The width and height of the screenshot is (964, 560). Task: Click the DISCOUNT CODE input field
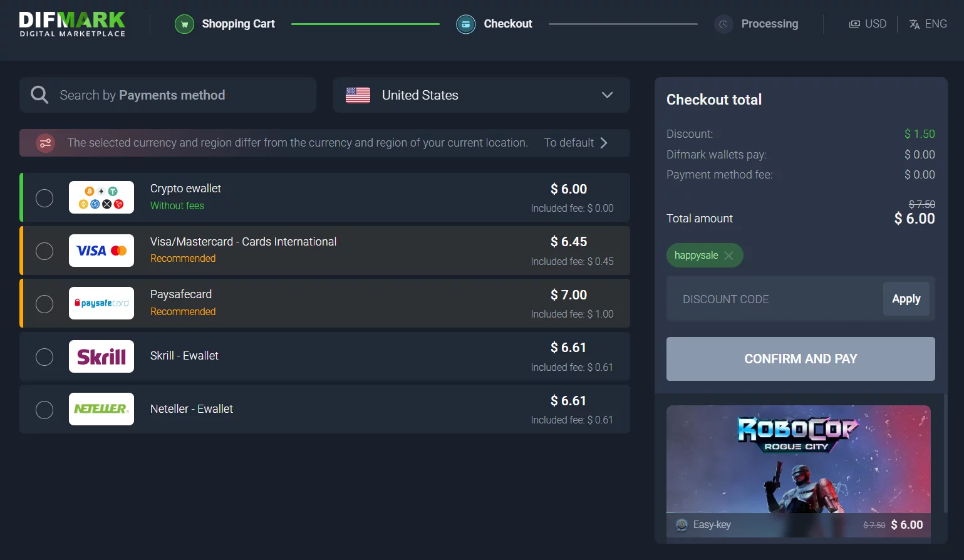tap(775, 299)
